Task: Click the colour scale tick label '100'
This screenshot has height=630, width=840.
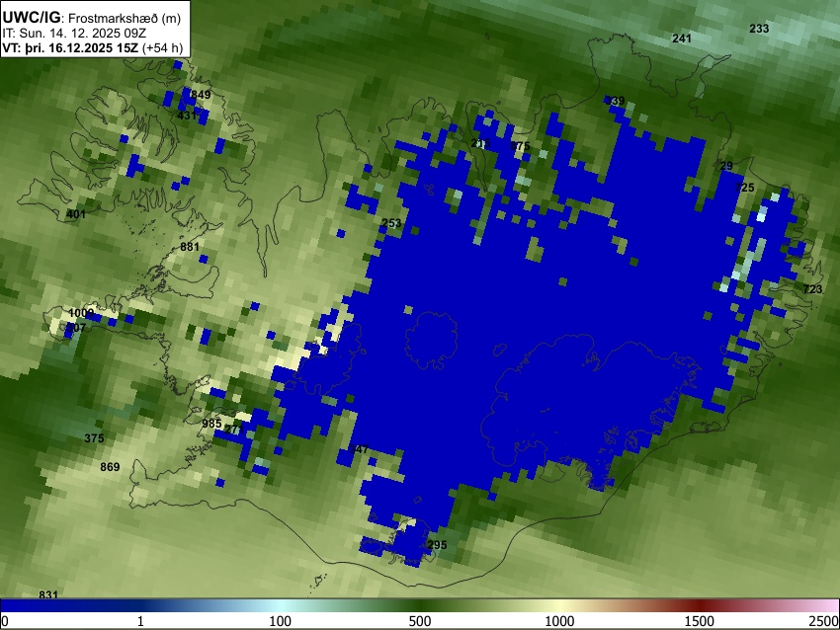Action: 281,621
